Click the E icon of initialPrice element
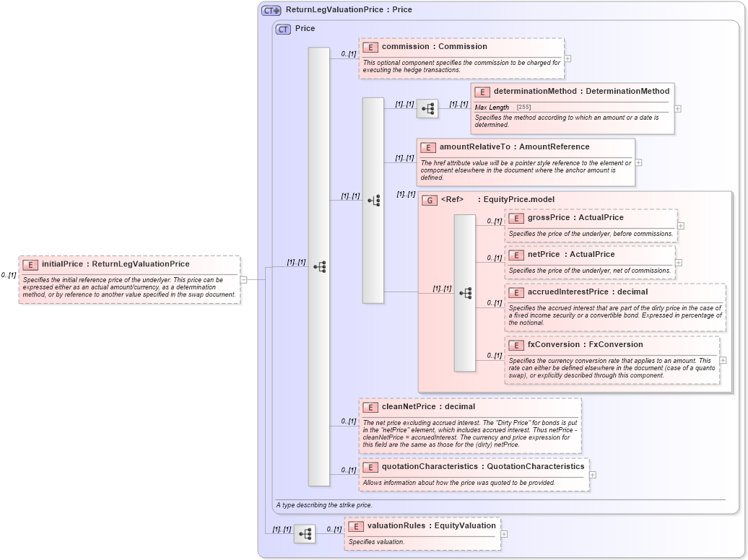Screen dimensions: 748x560 click(30, 266)
